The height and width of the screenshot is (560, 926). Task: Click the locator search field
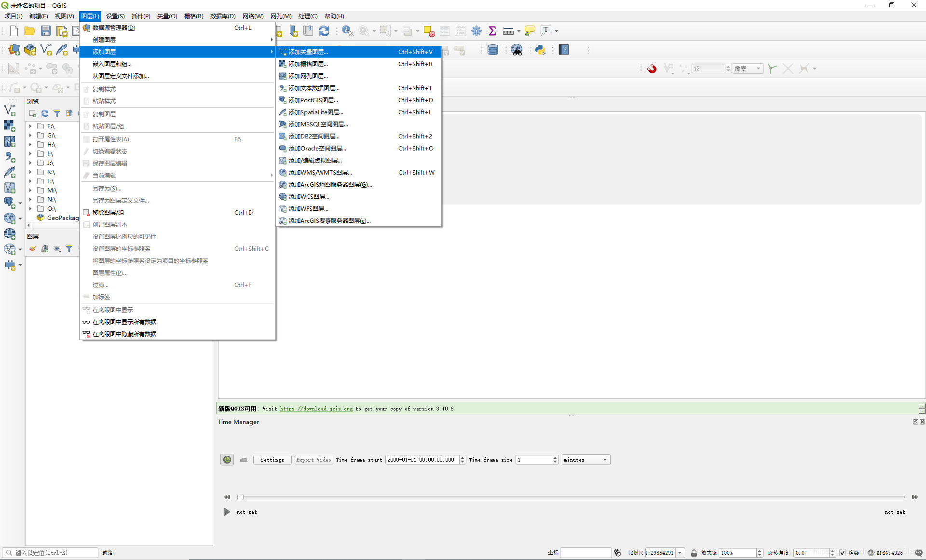(51, 553)
